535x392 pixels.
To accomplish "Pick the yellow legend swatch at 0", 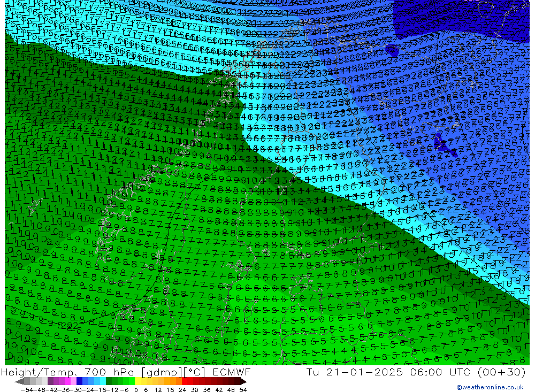I will (x=138, y=381).
